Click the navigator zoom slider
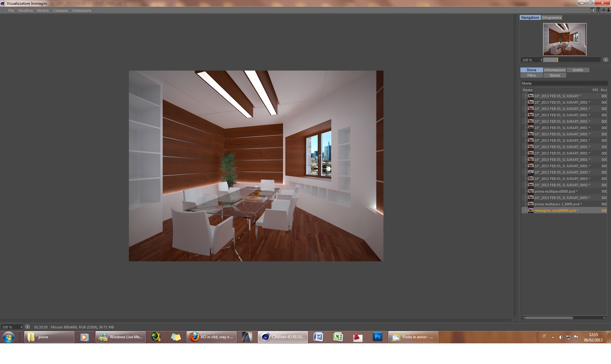The image size is (611, 364). 571,60
